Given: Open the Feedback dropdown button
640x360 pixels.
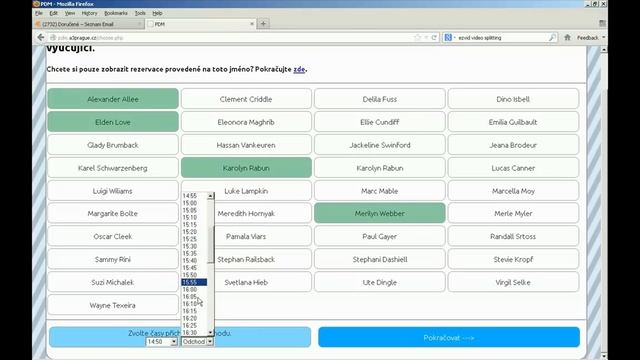Looking at the screenshot, I should tap(591, 38).
